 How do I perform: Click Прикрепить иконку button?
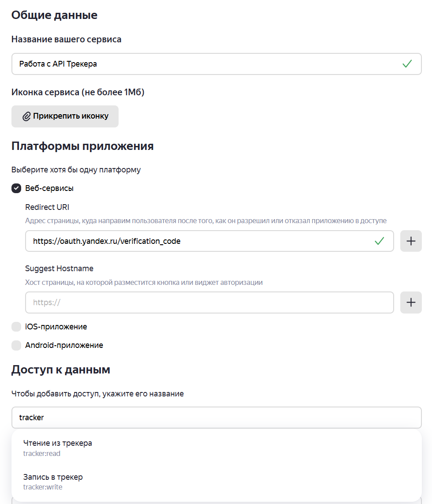coord(65,116)
